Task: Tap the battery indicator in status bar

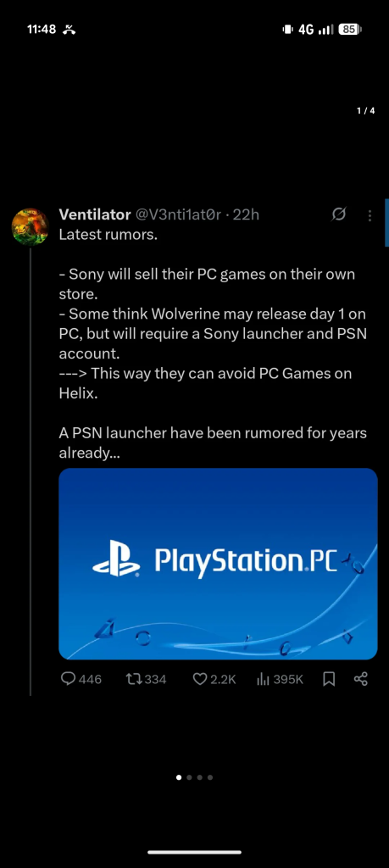Action: point(351,30)
